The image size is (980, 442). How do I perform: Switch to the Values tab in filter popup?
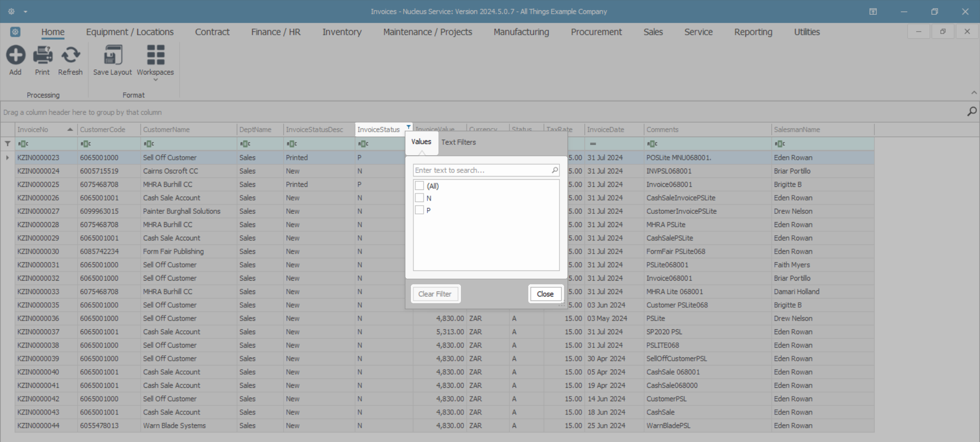click(421, 142)
